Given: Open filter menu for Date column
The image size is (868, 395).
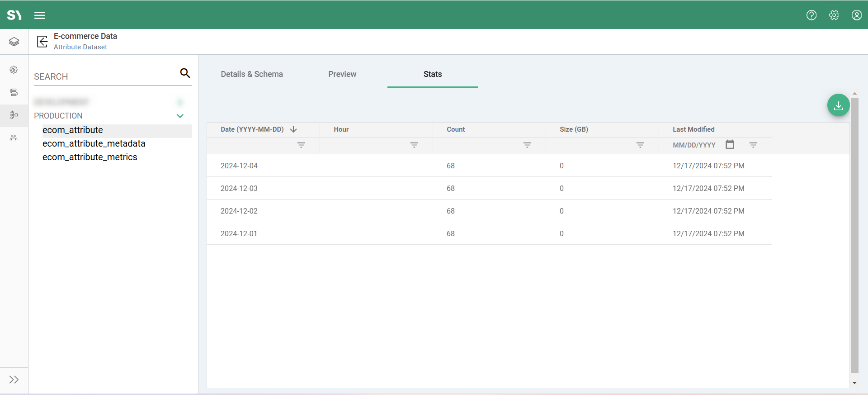Looking at the screenshot, I should point(301,145).
